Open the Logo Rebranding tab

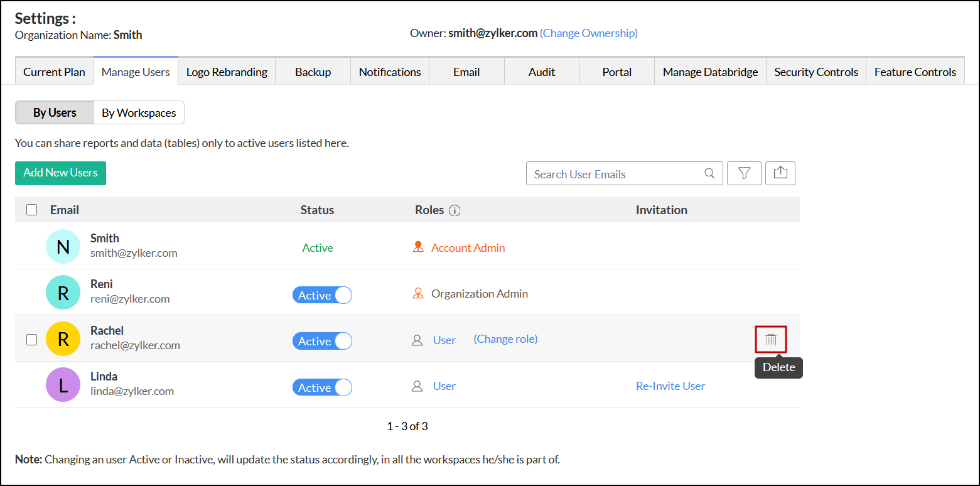click(x=227, y=72)
